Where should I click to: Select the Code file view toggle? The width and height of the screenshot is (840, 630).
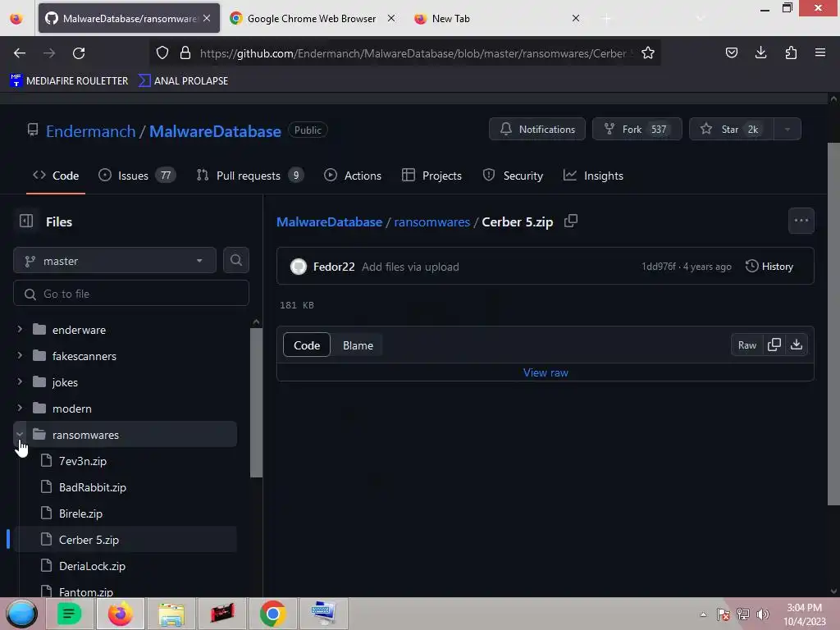coord(307,345)
